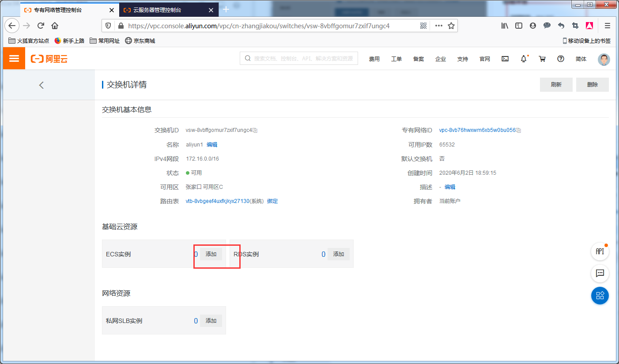This screenshot has height=364, width=619.
Task: Click the help question mark icon
Action: [560, 58]
